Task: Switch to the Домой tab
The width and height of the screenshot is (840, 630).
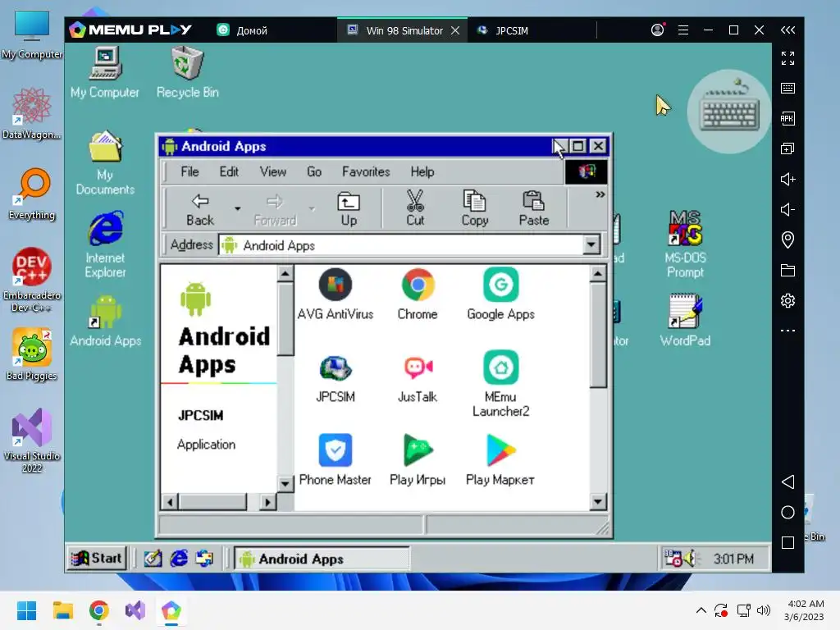Action: tap(242, 30)
